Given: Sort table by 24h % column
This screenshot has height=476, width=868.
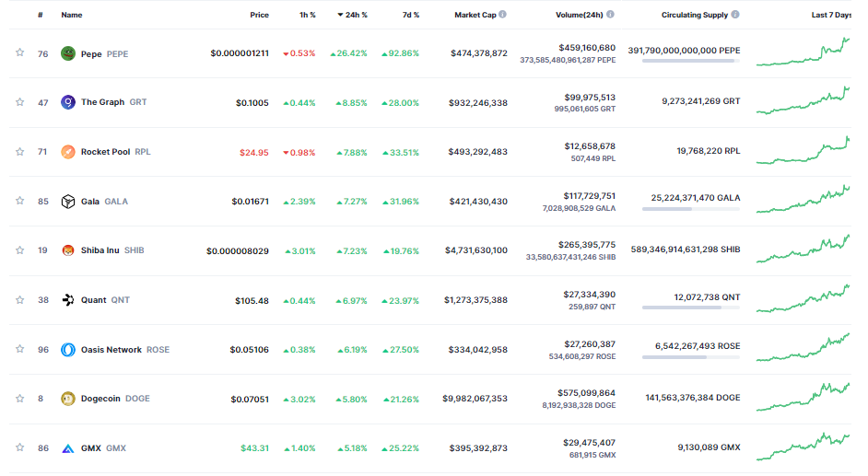Looking at the screenshot, I should 353,15.
